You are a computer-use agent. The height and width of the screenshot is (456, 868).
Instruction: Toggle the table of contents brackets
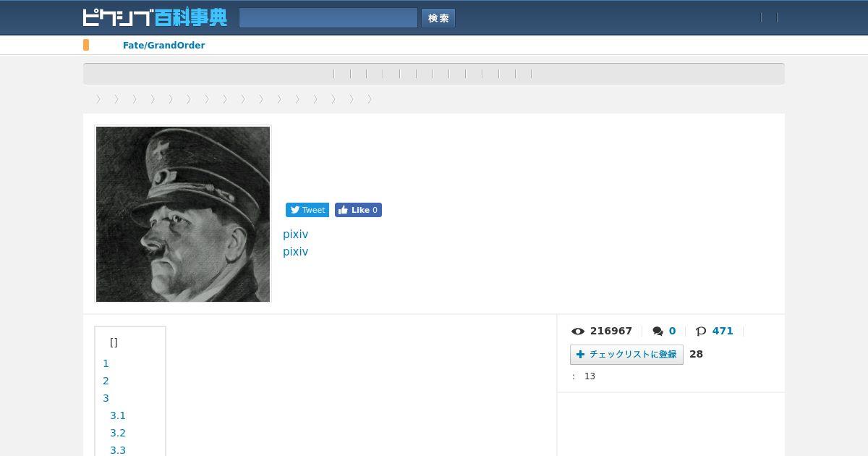114,342
